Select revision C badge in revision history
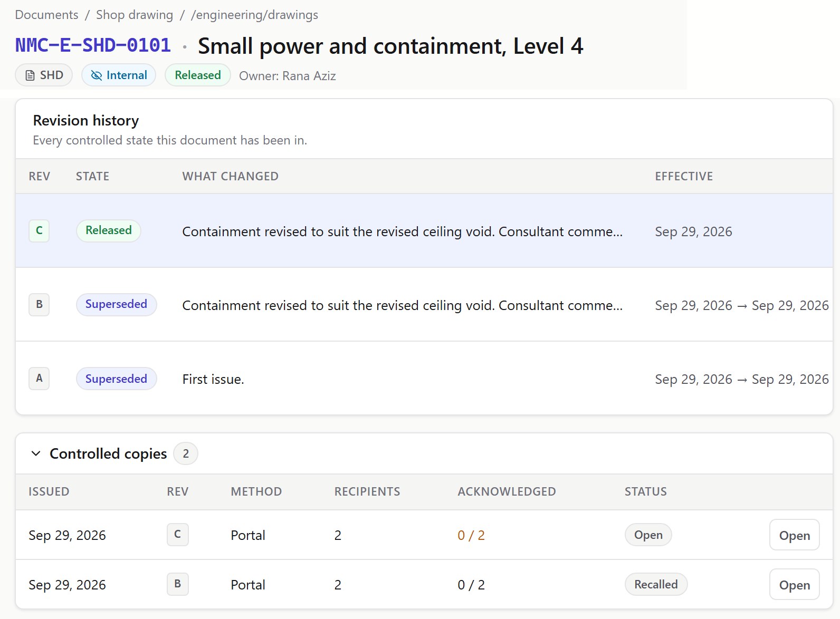840x619 pixels. coord(39,230)
